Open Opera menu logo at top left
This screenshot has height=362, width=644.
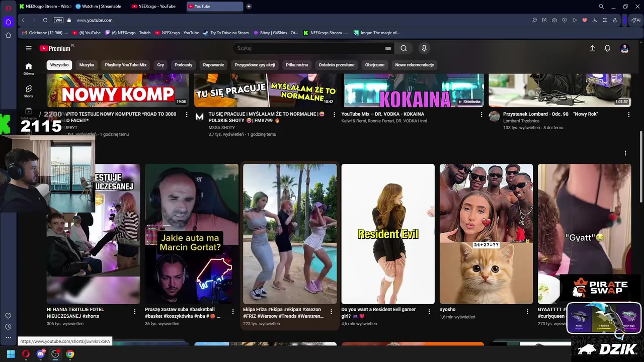click(8, 9)
